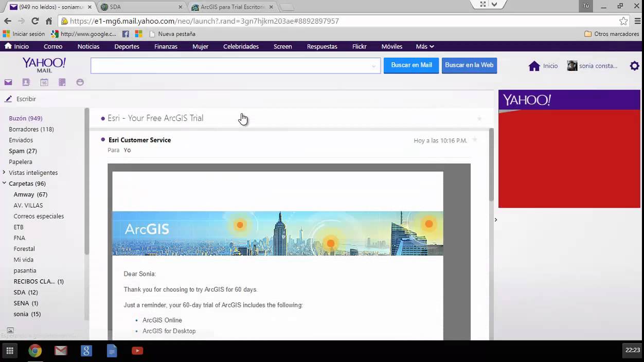Open Celebridades in navigation bar
Viewport: 644px width, 362px height.
[241, 46]
